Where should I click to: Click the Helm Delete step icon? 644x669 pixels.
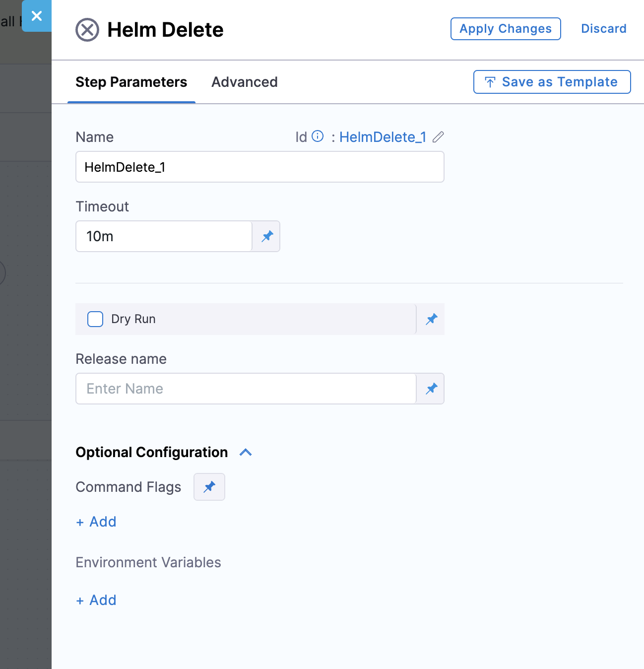pos(87,30)
